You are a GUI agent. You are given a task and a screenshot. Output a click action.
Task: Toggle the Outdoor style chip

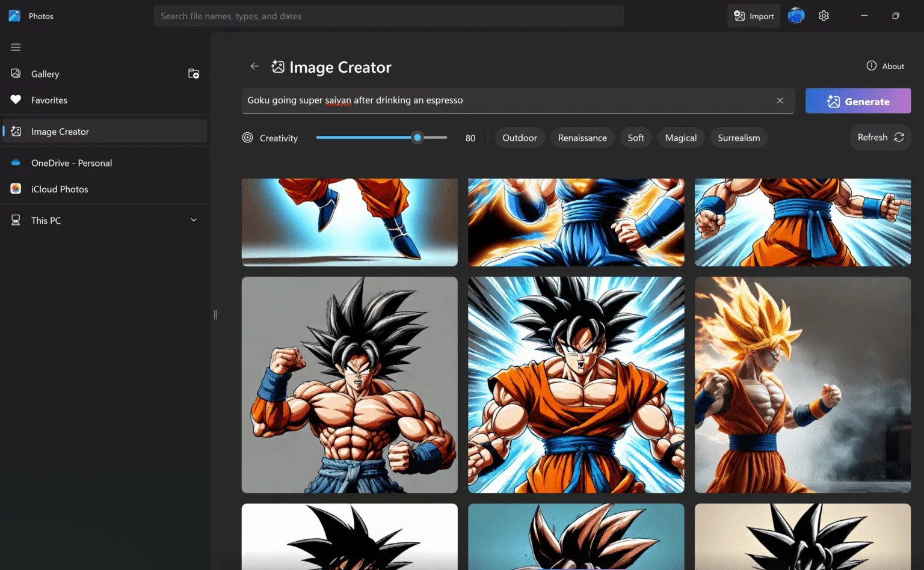520,138
